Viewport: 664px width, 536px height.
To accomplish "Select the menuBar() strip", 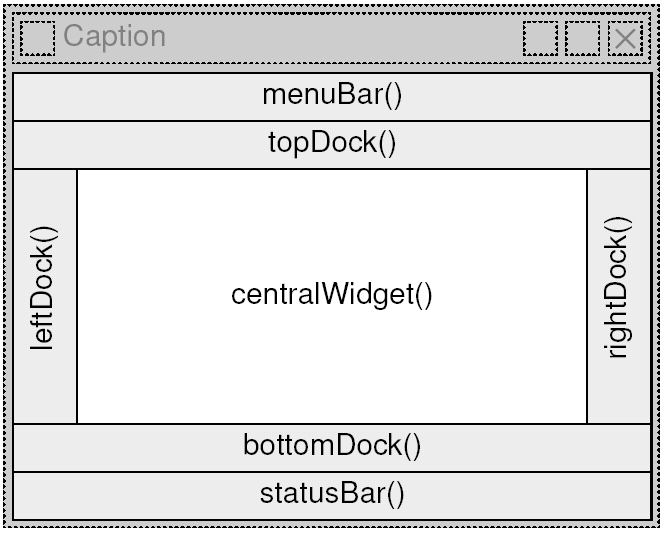I will (x=332, y=97).
